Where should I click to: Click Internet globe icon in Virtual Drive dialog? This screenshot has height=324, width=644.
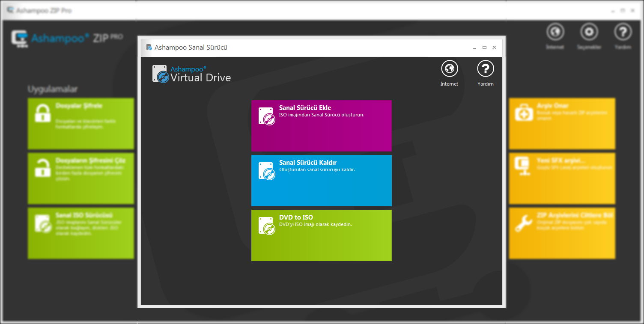449,69
